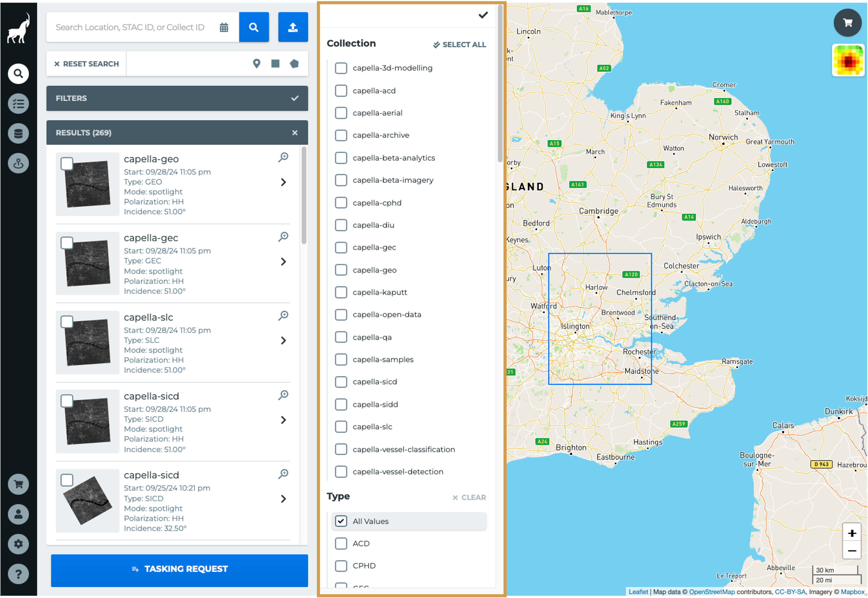Uncheck the All Values type option
868x598 pixels.
tap(341, 521)
